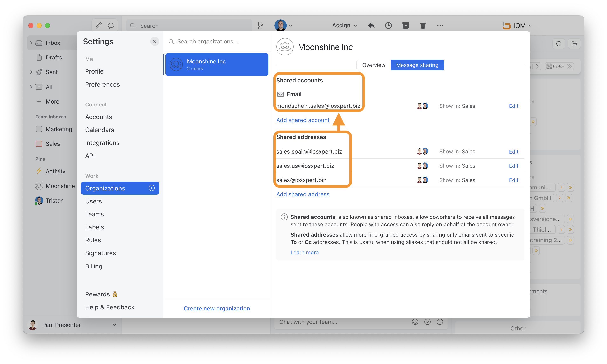Screen dimensions: 607x364
Task: Click the compose pencil icon
Action: 99,26
